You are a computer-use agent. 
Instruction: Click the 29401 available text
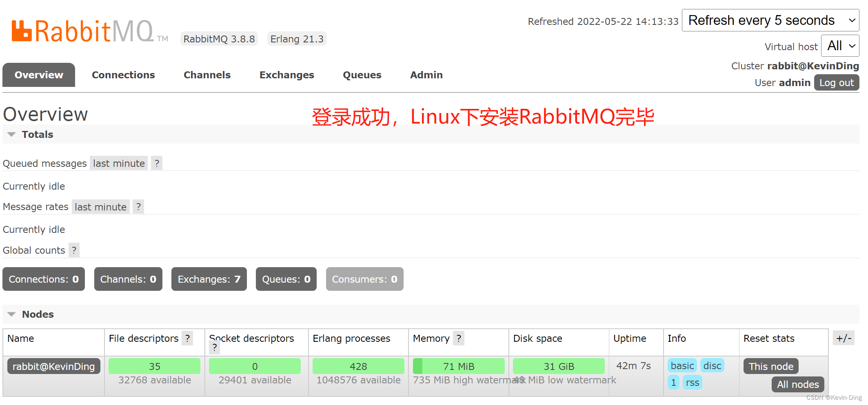[255, 380]
